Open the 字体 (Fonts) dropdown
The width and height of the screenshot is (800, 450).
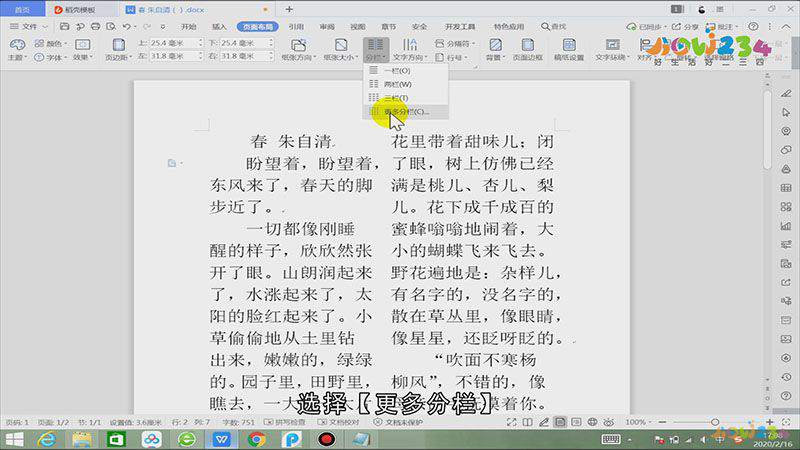coord(51,57)
